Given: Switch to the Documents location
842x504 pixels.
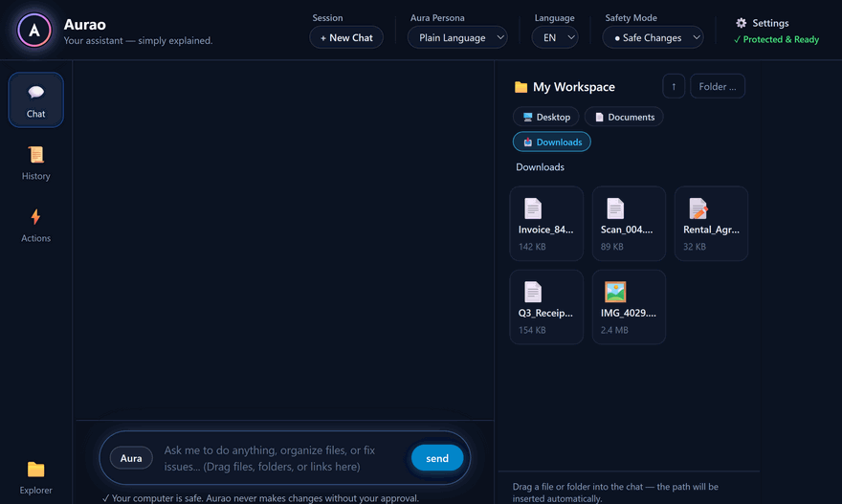Looking at the screenshot, I should coord(624,117).
